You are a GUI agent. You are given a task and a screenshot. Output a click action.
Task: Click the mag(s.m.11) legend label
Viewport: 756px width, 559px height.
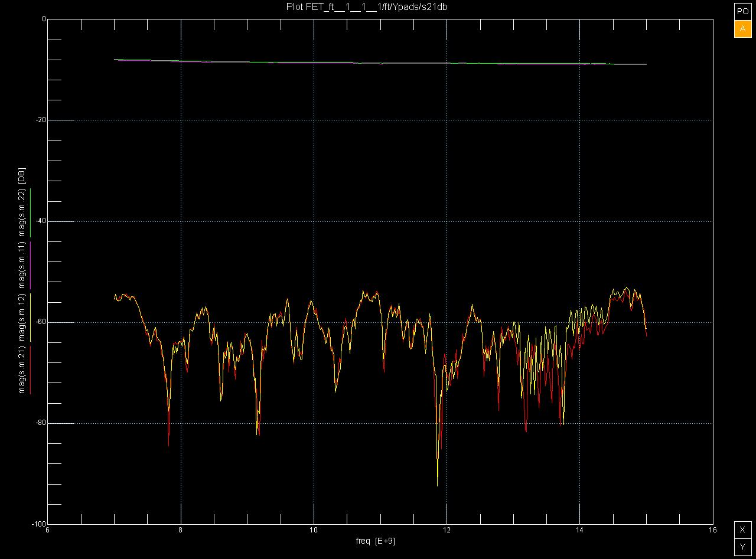click(x=22, y=266)
